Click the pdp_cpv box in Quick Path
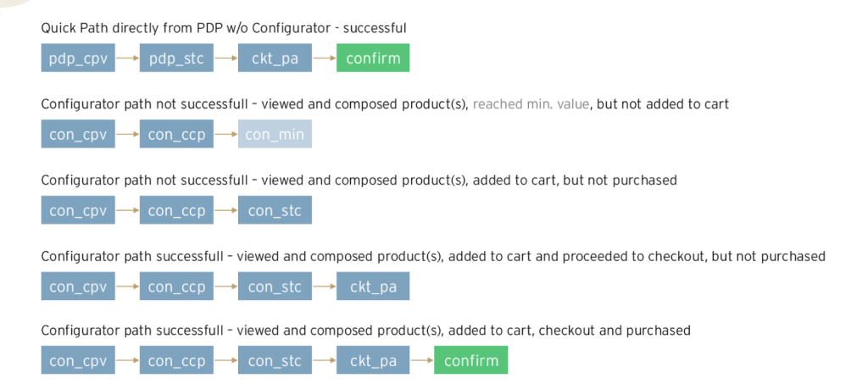868x389 pixels. click(x=78, y=58)
